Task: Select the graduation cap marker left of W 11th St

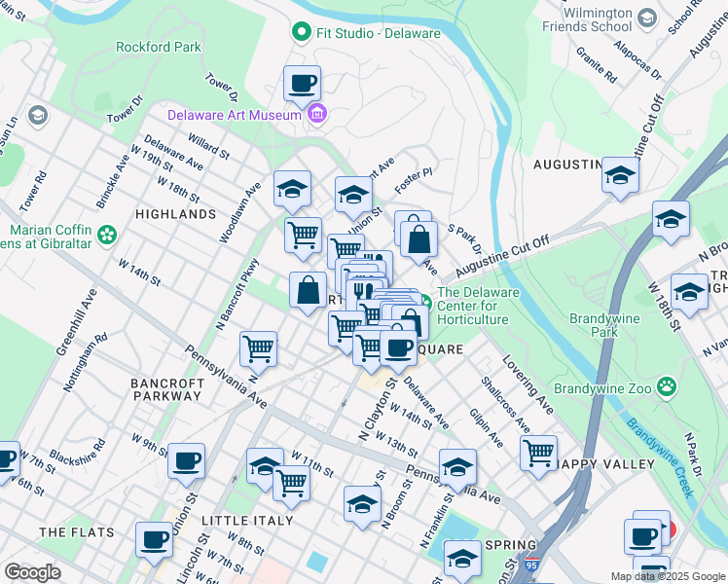Action: pos(263,466)
